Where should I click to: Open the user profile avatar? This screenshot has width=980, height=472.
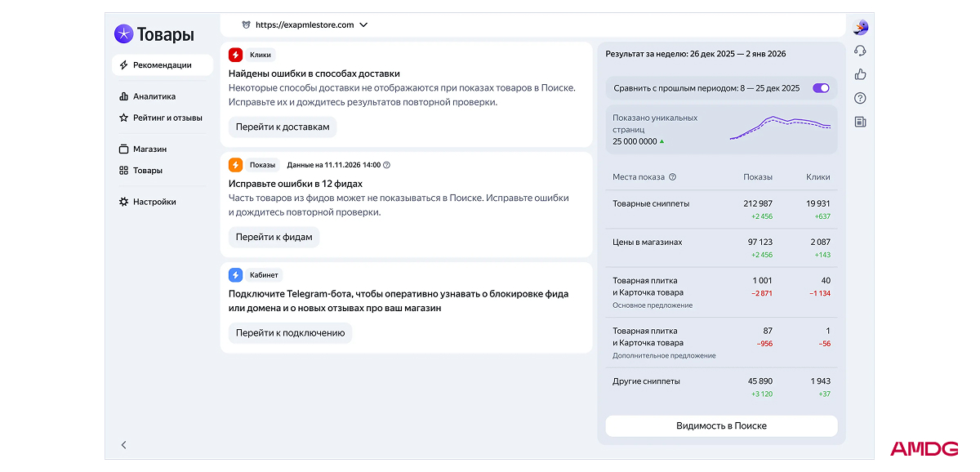click(x=860, y=28)
